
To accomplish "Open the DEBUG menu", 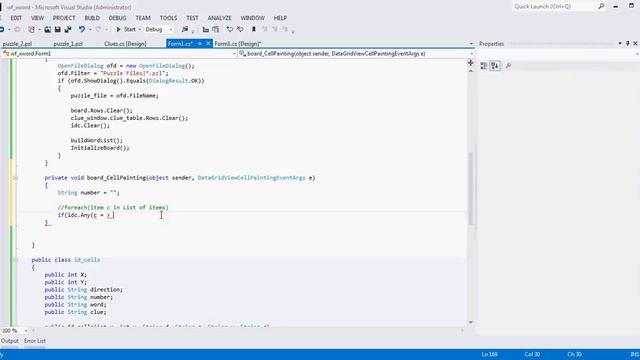I will (x=117, y=18).
